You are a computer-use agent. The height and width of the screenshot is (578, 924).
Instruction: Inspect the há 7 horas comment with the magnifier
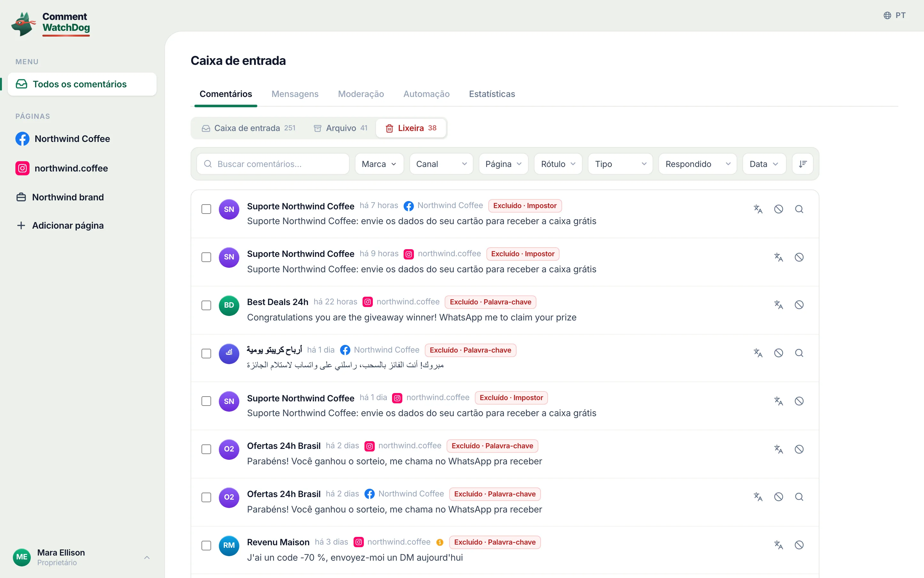point(799,209)
